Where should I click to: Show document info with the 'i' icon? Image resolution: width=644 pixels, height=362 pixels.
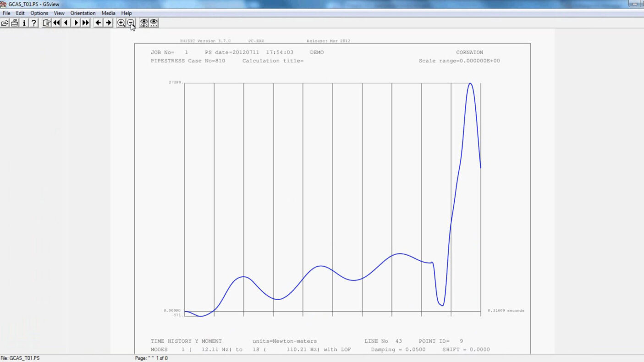24,23
